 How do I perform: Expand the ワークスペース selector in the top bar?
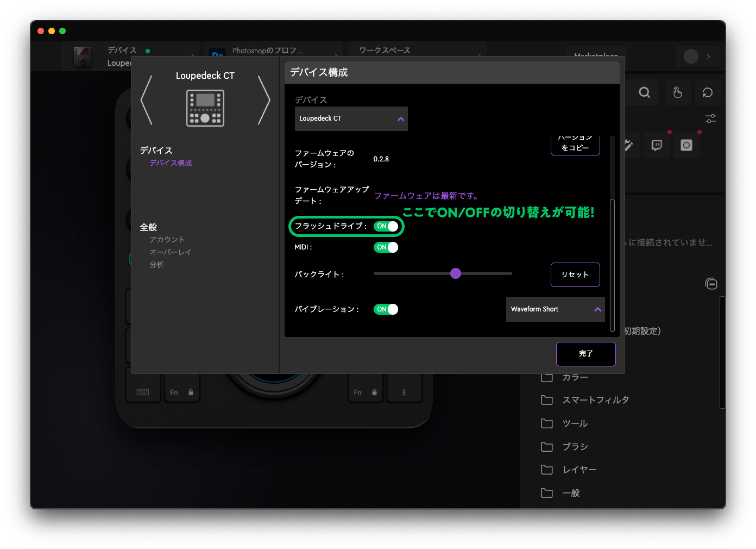coord(480,56)
